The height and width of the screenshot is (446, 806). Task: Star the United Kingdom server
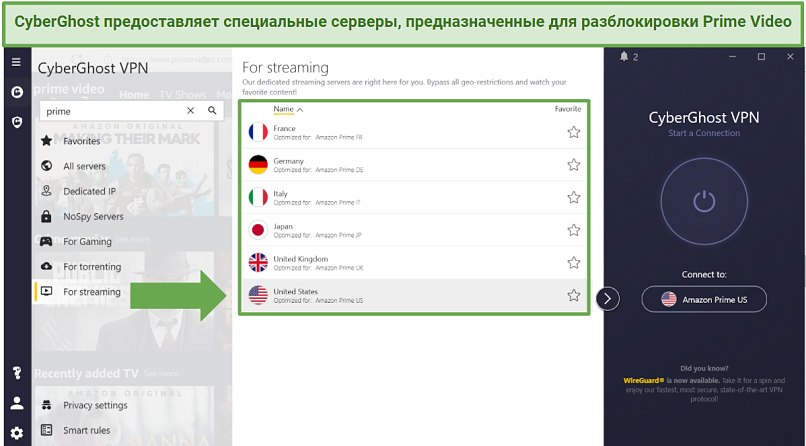point(574,263)
